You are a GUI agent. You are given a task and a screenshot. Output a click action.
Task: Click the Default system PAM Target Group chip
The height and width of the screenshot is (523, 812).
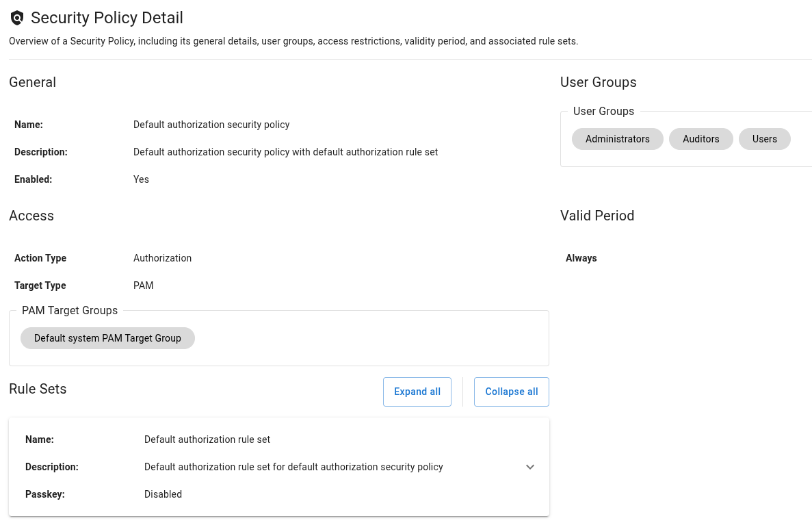[107, 338]
